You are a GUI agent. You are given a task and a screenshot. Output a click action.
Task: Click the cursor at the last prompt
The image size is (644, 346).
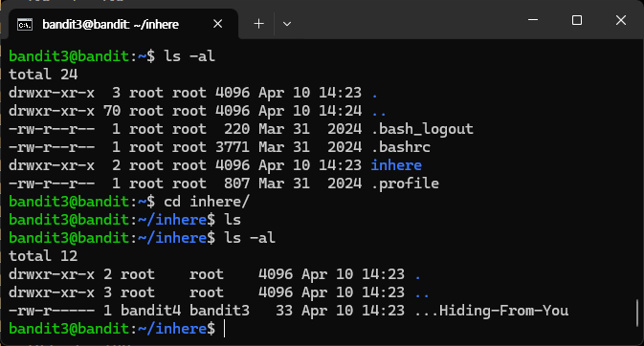pos(224,329)
